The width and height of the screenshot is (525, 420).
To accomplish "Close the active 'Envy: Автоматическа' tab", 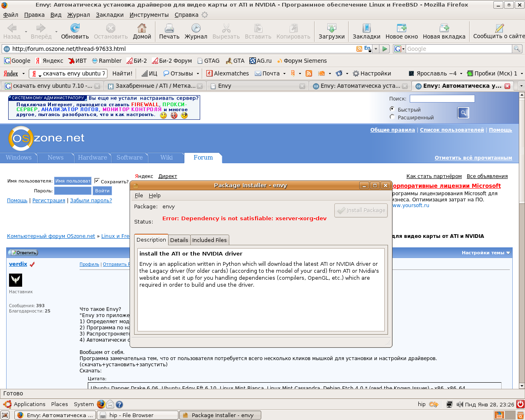I will tap(507, 86).
